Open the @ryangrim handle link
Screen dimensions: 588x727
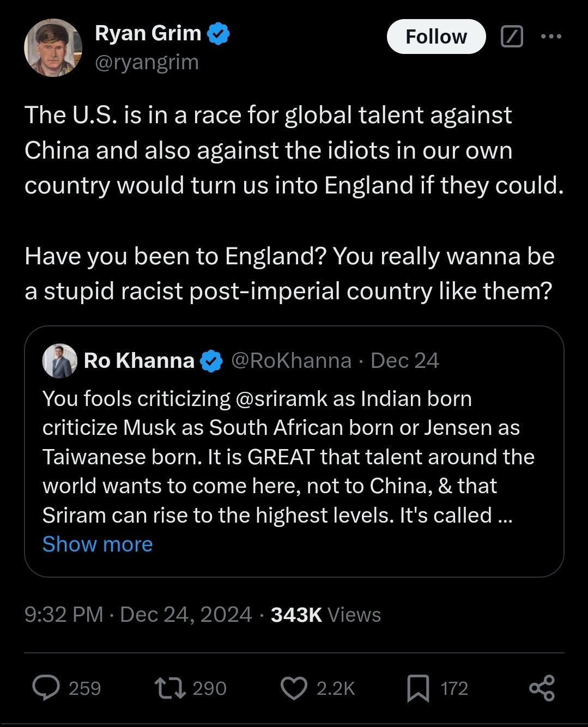click(x=147, y=62)
